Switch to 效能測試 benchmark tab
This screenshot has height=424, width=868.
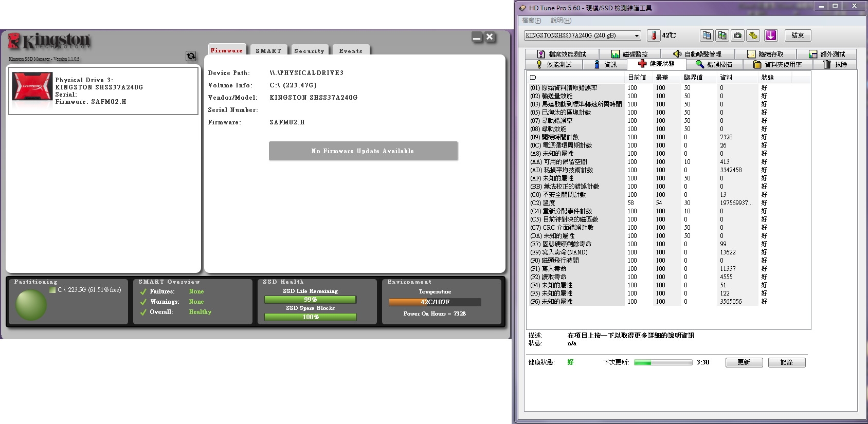click(x=553, y=64)
